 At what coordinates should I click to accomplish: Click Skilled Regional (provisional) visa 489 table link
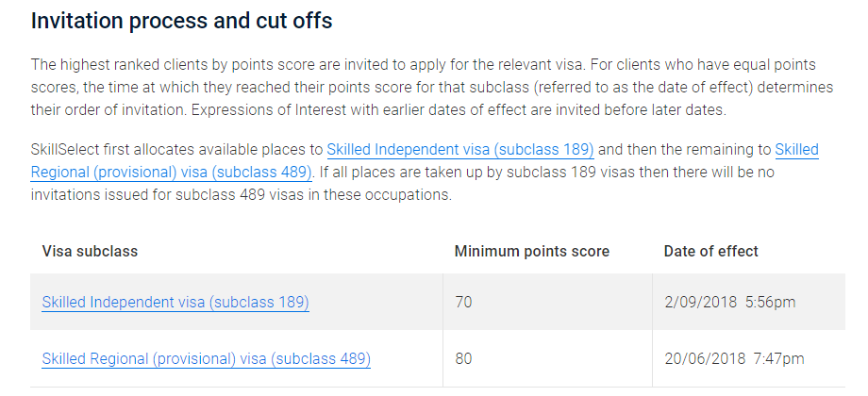tap(206, 359)
